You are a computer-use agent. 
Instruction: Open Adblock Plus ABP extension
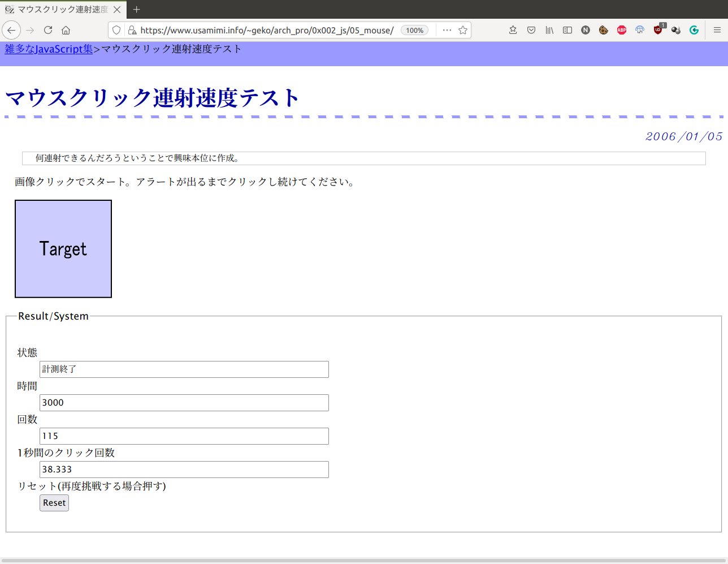(622, 30)
